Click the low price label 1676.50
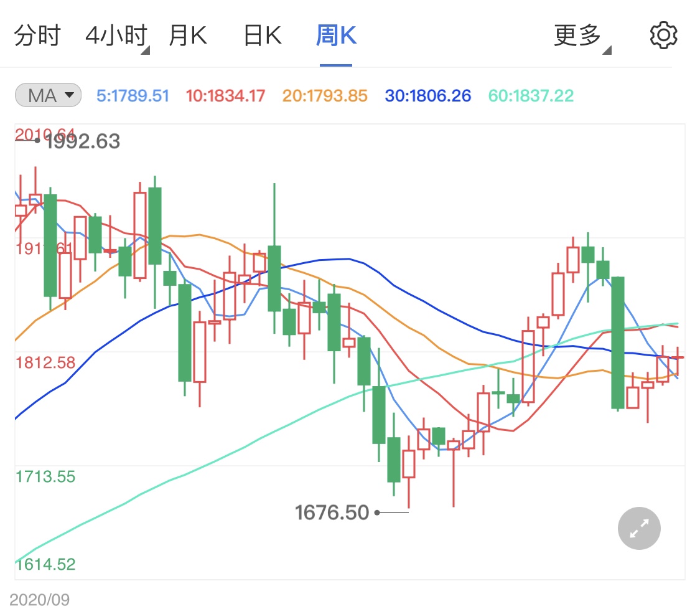The image size is (700, 614). 332,512
